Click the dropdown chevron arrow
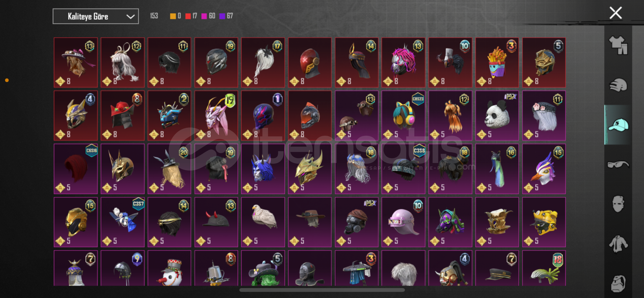Screen dimensions: 644x298 [x=130, y=17]
